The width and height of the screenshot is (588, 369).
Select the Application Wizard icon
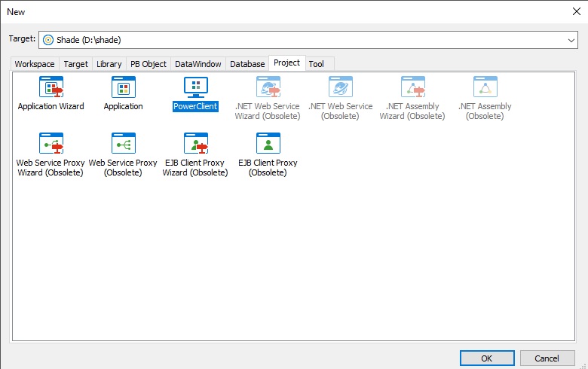tap(51, 87)
